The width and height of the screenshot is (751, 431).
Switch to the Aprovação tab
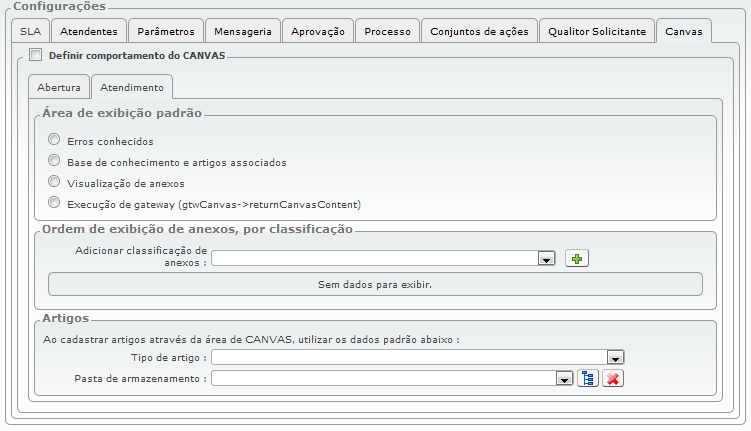317,32
